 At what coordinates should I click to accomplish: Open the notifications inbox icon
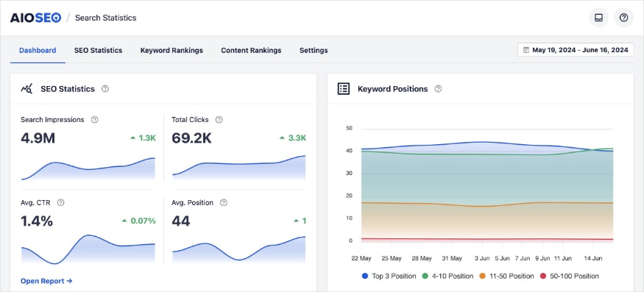[598, 18]
